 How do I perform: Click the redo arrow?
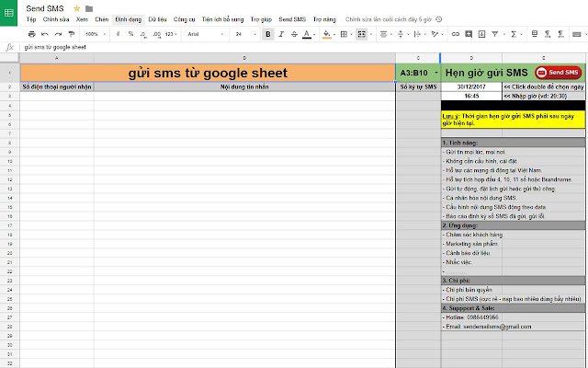pyautogui.click(x=58, y=34)
